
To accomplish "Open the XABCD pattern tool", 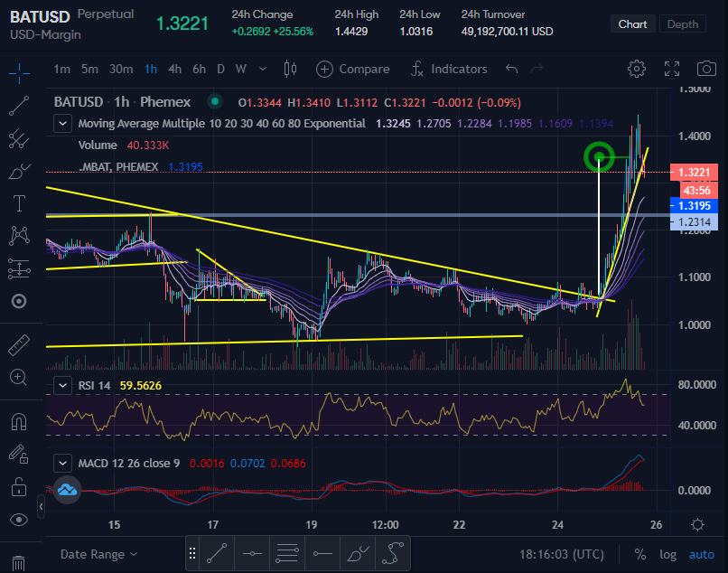I will [19, 236].
